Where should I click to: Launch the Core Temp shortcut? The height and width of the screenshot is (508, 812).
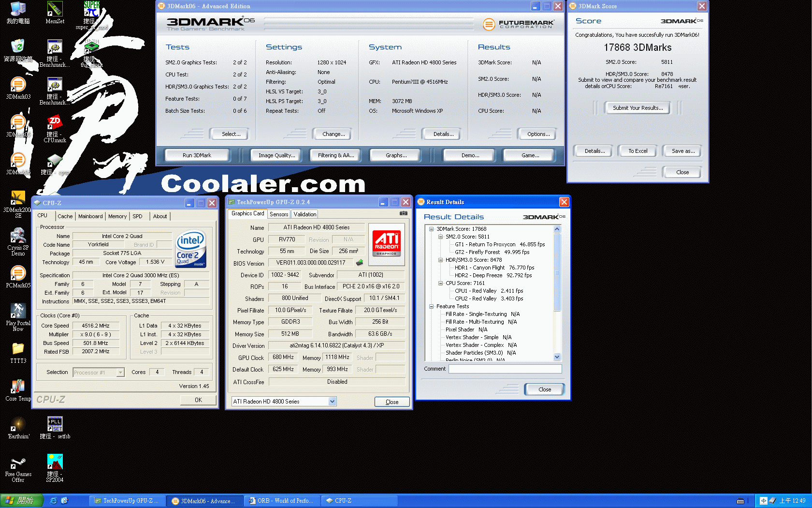tap(18, 390)
